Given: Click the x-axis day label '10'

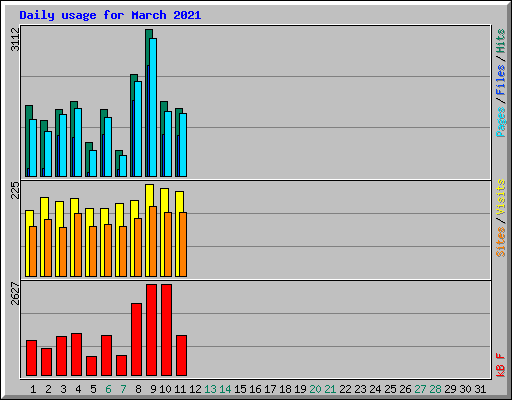Looking at the screenshot, I should (165, 389).
